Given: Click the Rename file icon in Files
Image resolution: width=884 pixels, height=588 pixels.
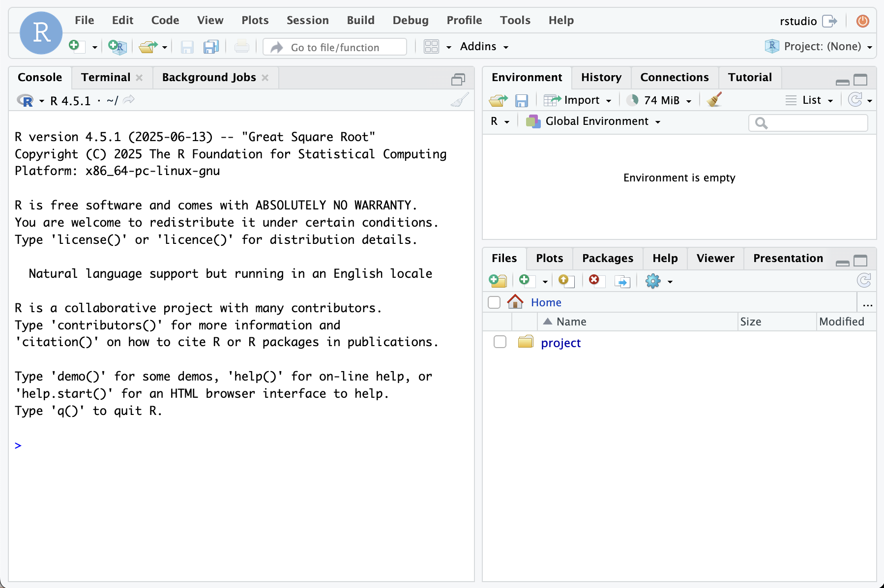Looking at the screenshot, I should coord(622,281).
